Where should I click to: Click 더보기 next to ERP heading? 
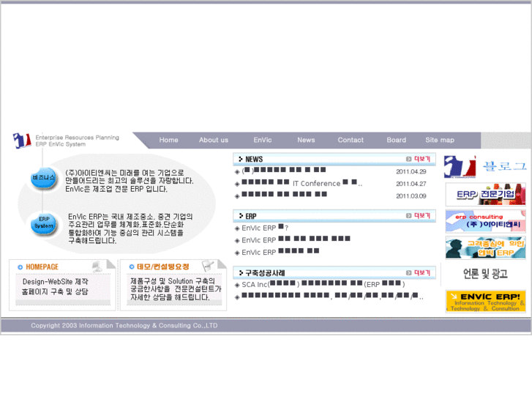tap(422, 216)
